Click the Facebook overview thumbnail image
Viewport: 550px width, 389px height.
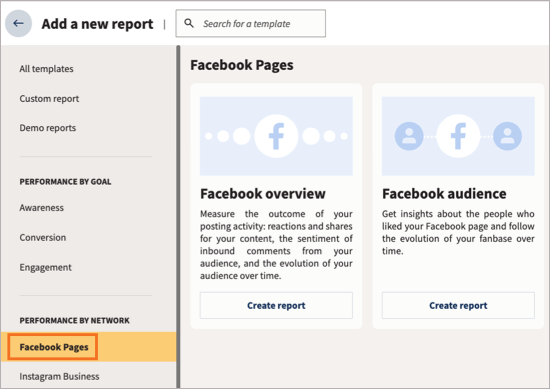point(276,136)
